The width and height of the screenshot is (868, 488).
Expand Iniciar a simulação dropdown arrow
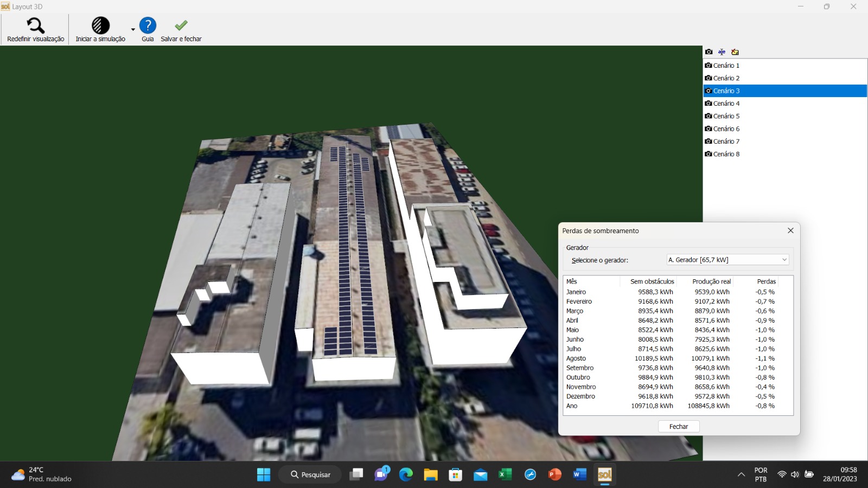coord(133,30)
